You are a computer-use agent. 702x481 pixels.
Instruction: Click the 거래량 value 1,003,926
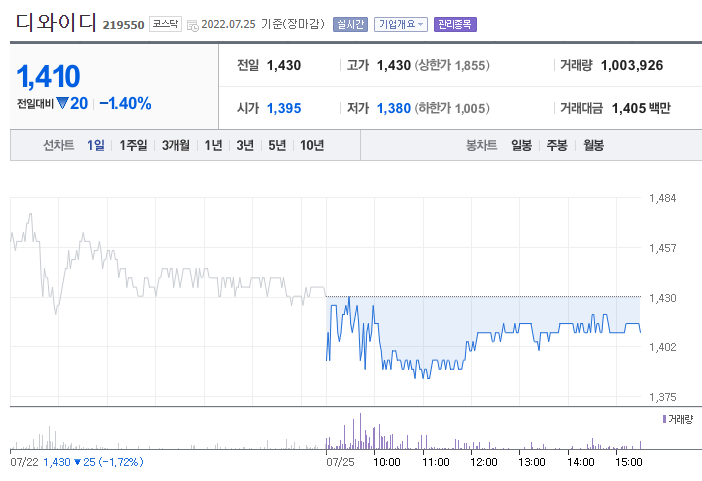tap(632, 65)
